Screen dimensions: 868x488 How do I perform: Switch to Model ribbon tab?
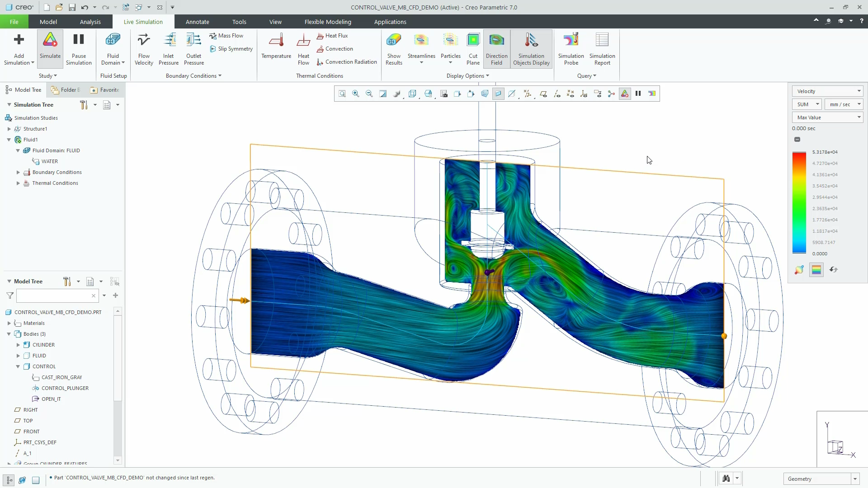click(48, 22)
